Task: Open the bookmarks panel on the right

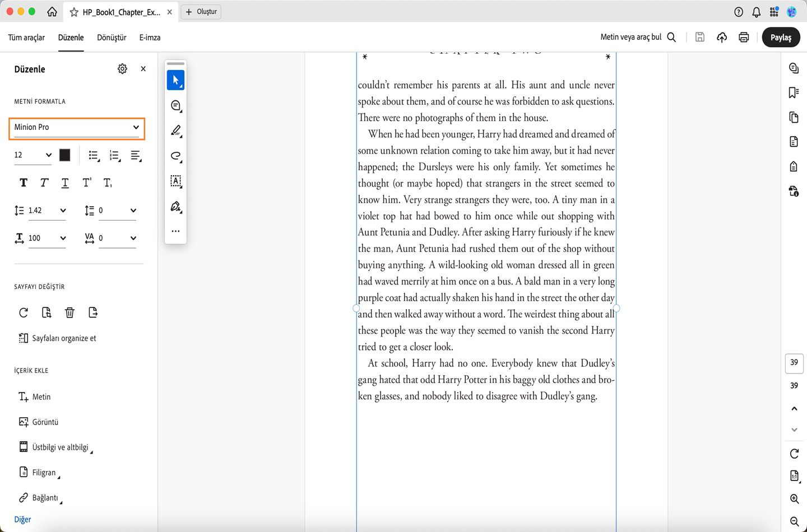Action: tap(793, 92)
